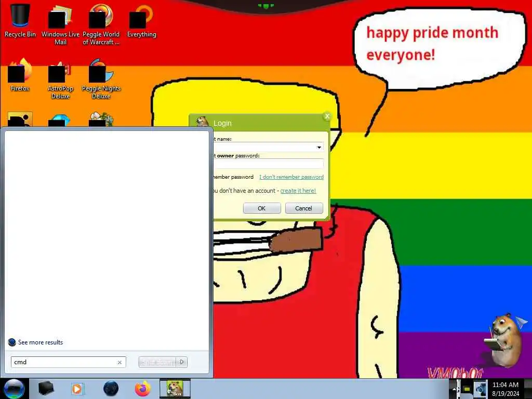Screen dimensions: 532x399
Task: Click the Shut down button
Action: (x=157, y=362)
